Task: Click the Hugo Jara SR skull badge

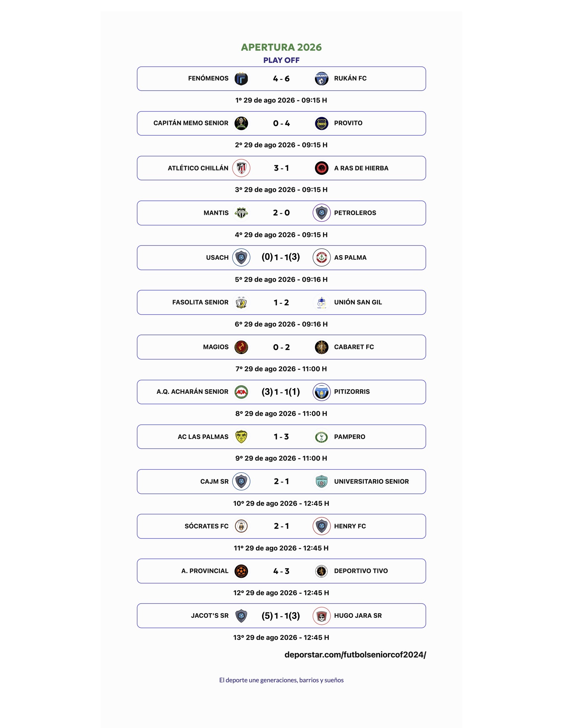Action: (322, 616)
